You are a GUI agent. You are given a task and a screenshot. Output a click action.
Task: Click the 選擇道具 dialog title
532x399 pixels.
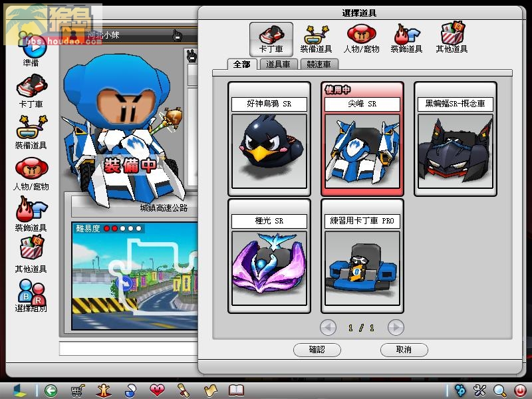(x=359, y=13)
